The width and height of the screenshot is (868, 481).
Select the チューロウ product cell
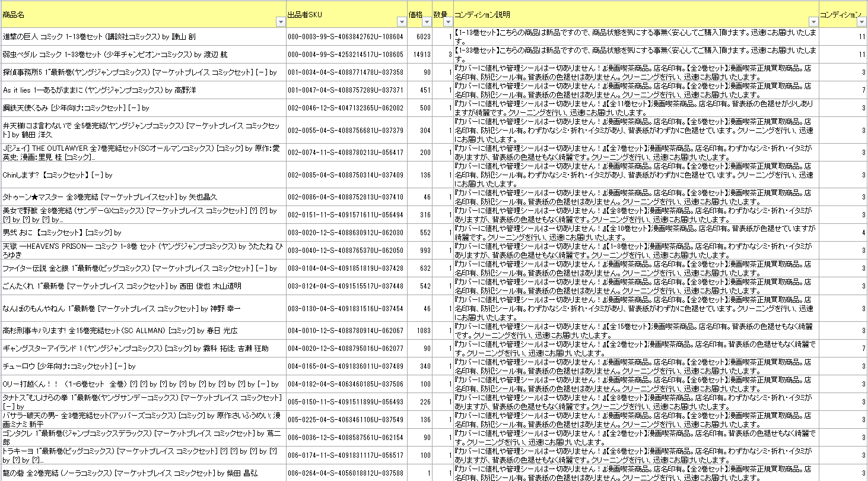(143, 366)
